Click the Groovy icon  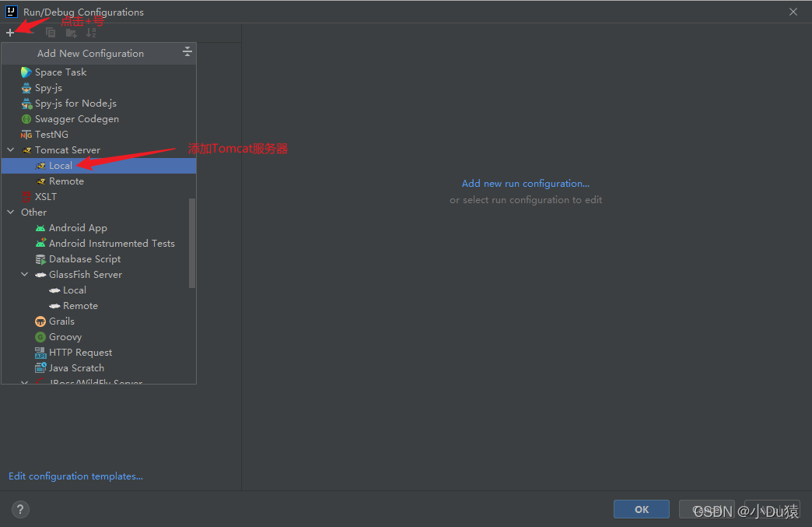(40, 337)
